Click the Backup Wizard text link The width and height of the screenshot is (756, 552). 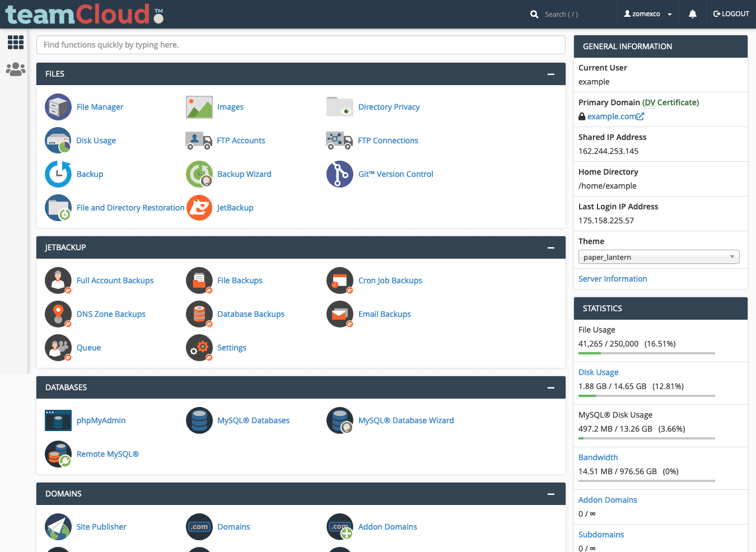(x=244, y=174)
